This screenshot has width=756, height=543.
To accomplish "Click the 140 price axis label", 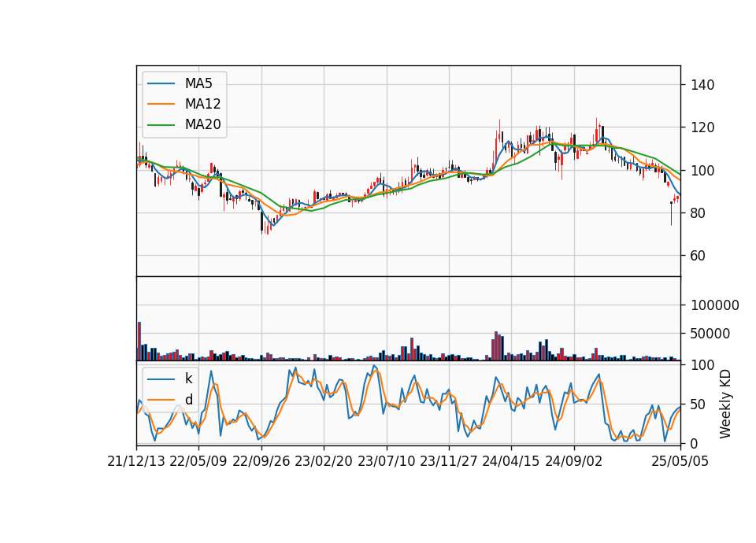I will [x=702, y=85].
